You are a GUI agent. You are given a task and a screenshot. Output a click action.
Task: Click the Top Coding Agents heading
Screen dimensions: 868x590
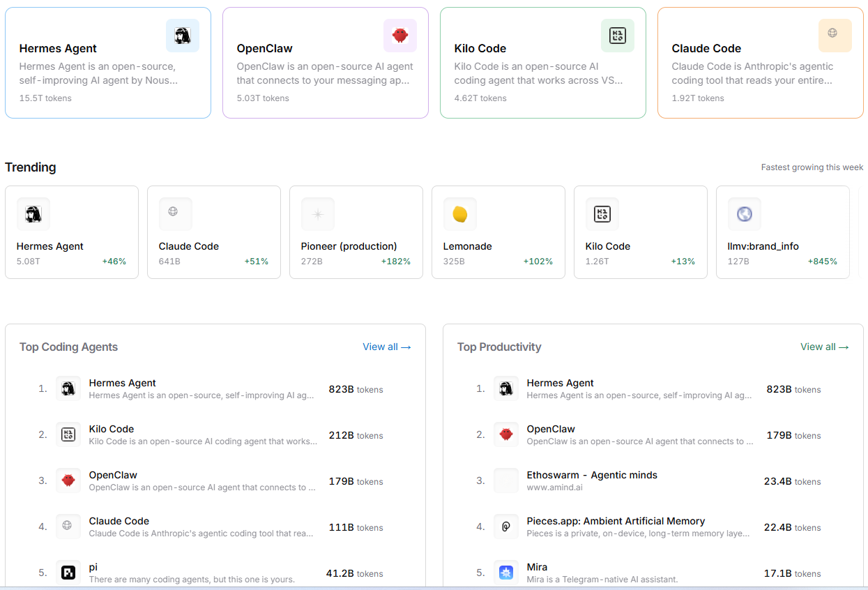pyautogui.click(x=68, y=347)
